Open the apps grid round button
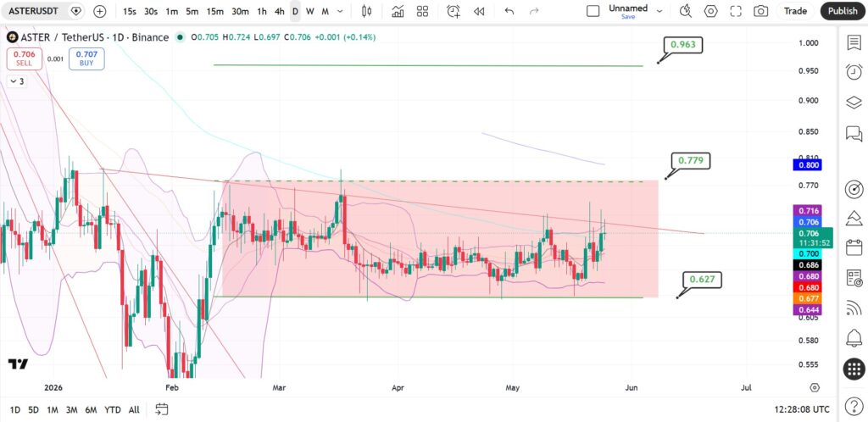The height and width of the screenshot is (422, 868). (x=854, y=369)
